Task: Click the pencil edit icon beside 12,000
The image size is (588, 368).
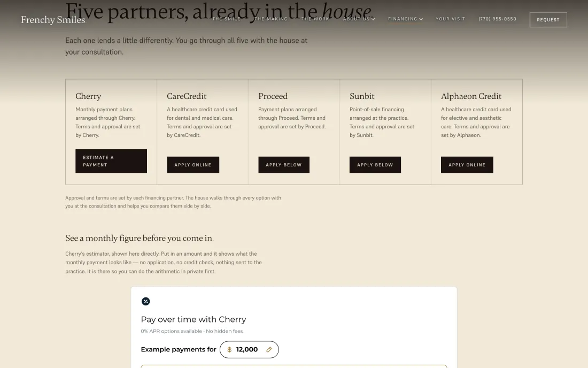Action: [269, 350]
